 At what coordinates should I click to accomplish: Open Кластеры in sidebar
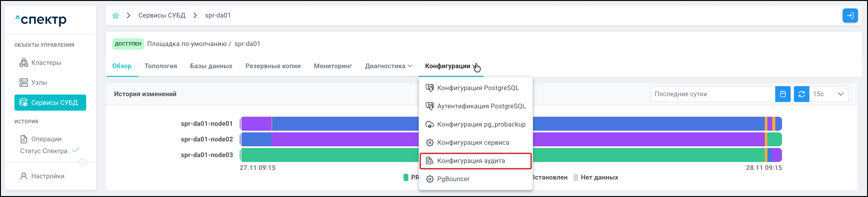(x=46, y=63)
